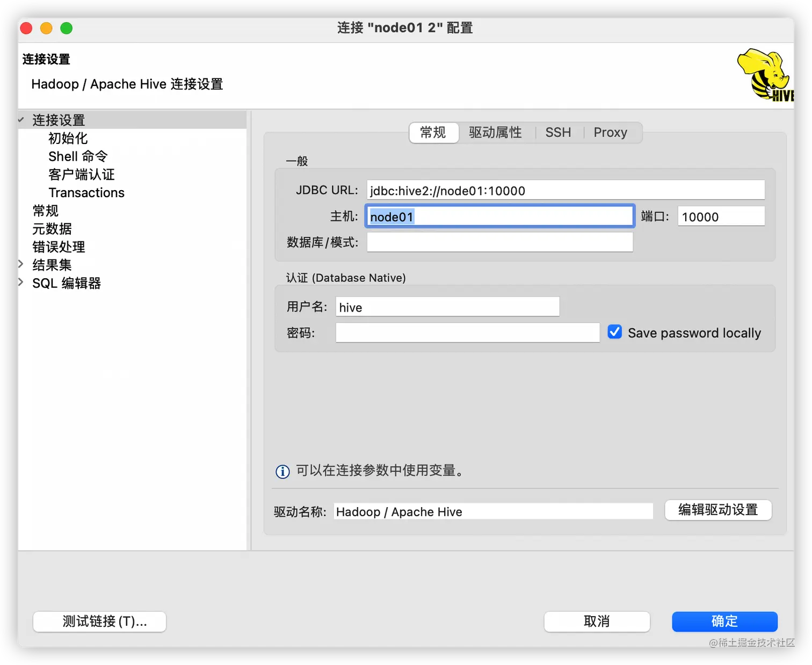Click the 认证 (Database Native) group label

346,278
